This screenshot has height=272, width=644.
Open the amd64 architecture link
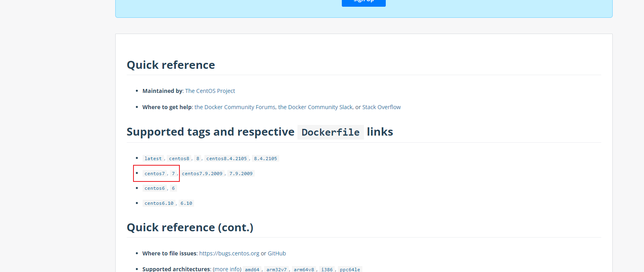coord(252,269)
